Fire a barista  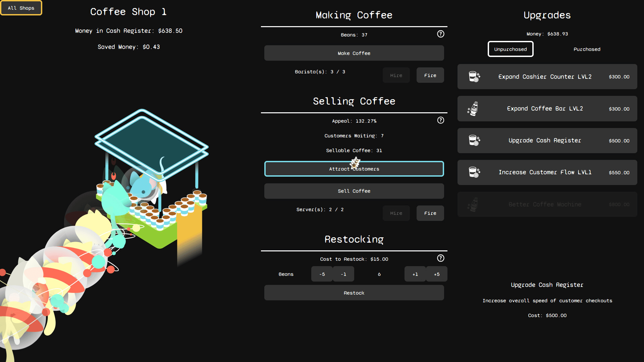pyautogui.click(x=430, y=75)
